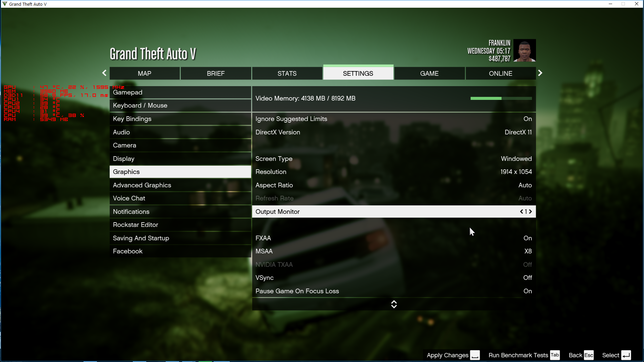
Task: Go to the ONLINE tab
Action: point(500,73)
